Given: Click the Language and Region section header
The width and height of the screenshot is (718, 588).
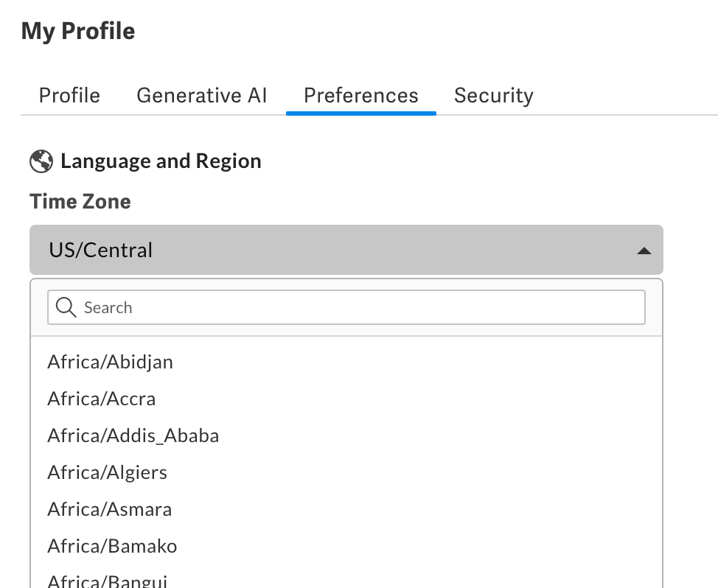Looking at the screenshot, I should point(161,161).
